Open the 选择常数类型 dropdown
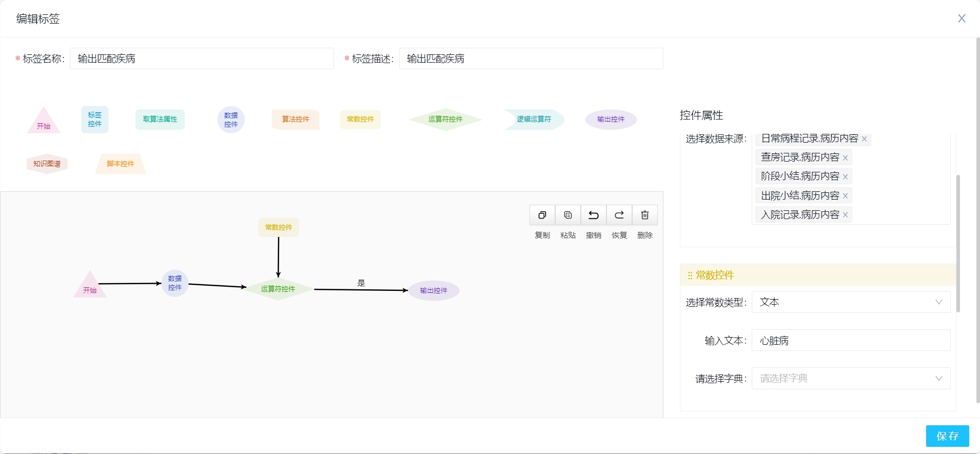The width and height of the screenshot is (980, 454). click(x=851, y=302)
